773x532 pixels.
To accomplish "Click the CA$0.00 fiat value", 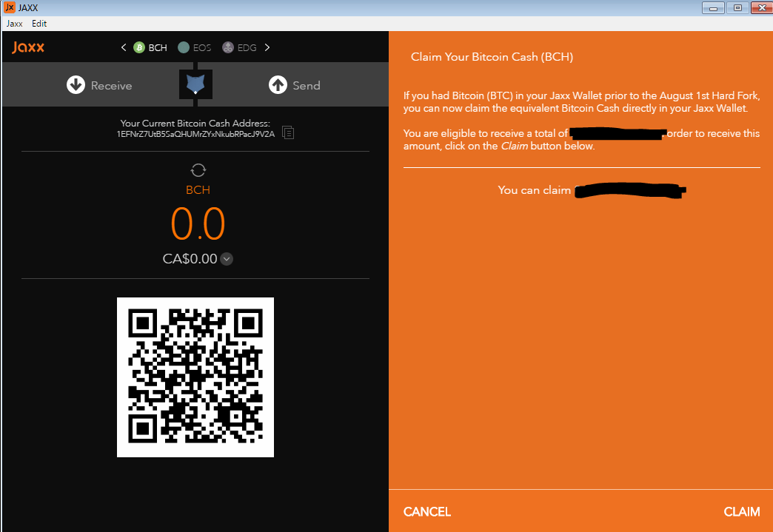I will [x=190, y=259].
